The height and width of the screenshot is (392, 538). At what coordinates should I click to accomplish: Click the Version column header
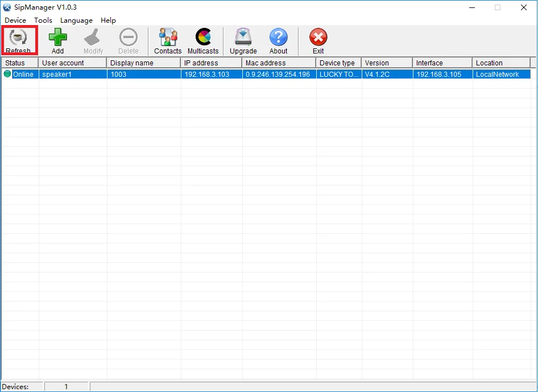387,63
